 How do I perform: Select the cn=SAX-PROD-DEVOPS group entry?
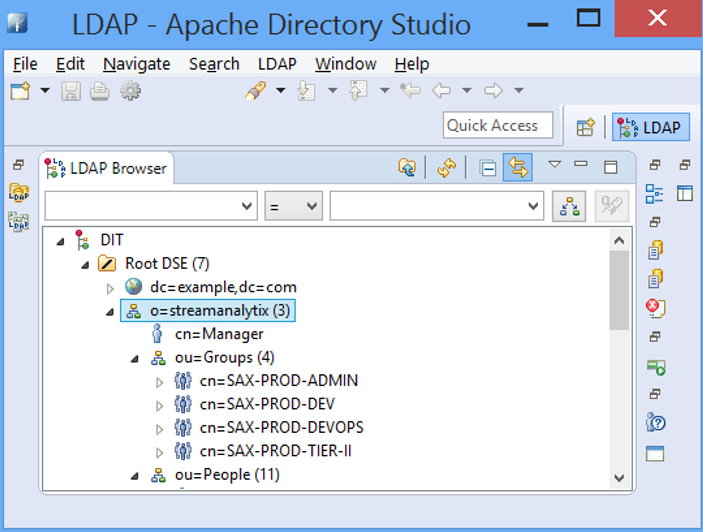281,427
